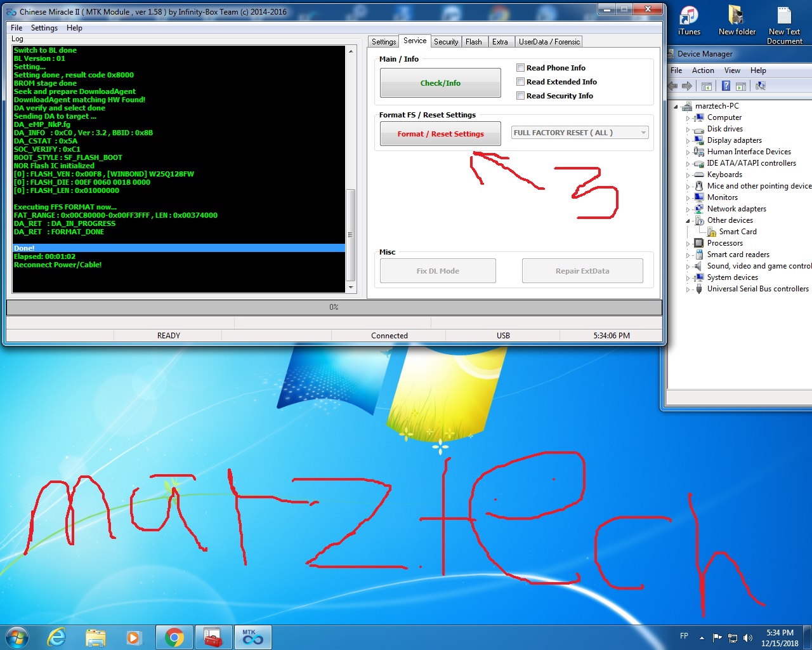Click Format / Reset Settings button
The image size is (812, 650).
pos(440,134)
